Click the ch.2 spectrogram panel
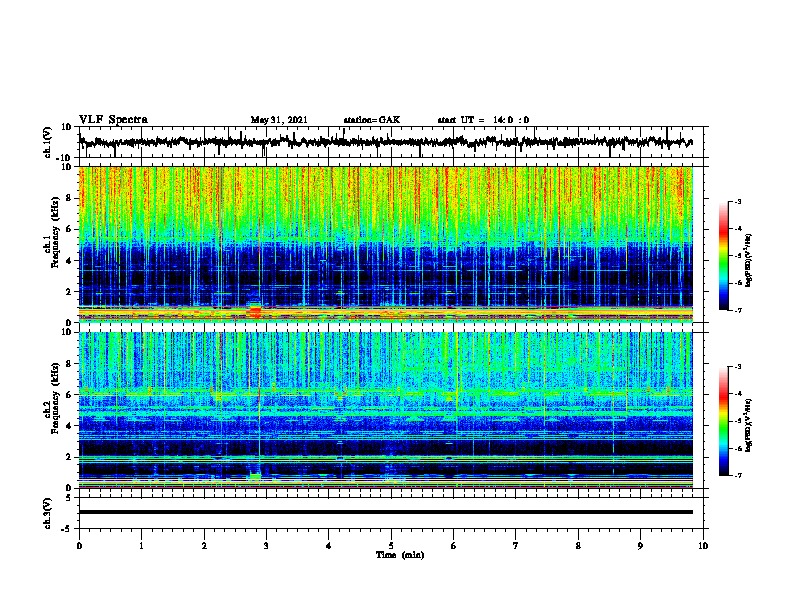The image size is (792, 612). point(385,410)
